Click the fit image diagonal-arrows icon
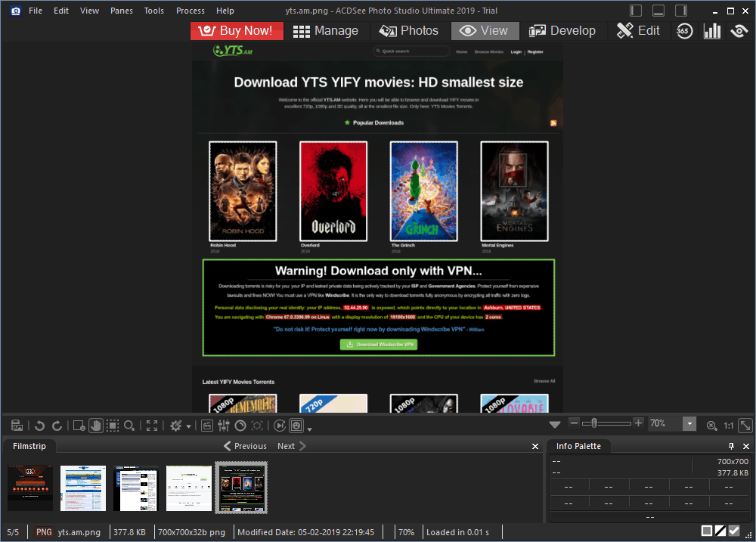The width and height of the screenshot is (756, 542). [x=745, y=426]
